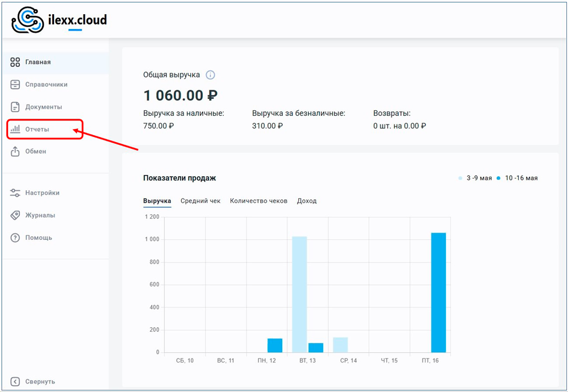Click the Отчеты bar chart icon
Image resolution: width=568 pixels, height=392 pixels.
click(15, 129)
